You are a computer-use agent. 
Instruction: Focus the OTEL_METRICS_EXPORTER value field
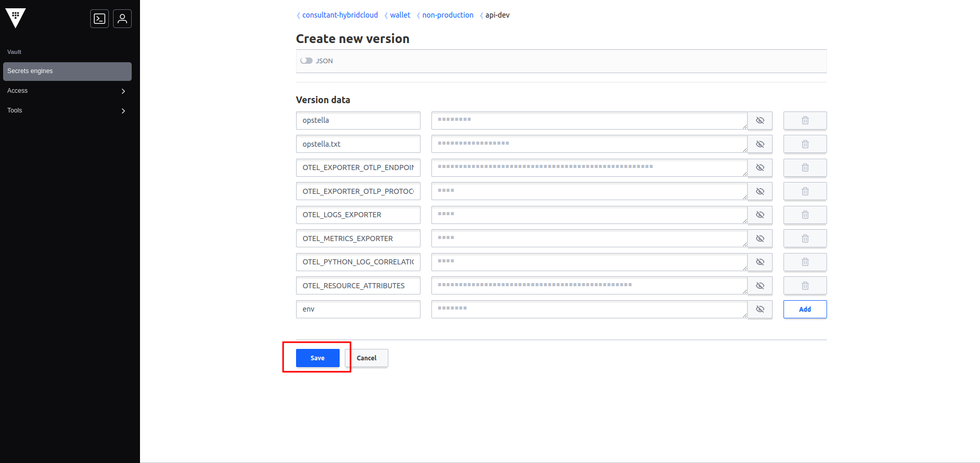tap(590, 238)
